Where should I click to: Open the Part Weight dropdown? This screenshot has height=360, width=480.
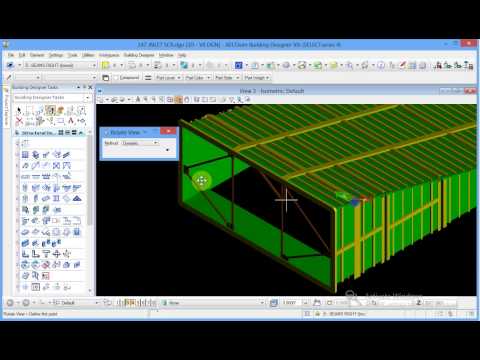point(257,78)
